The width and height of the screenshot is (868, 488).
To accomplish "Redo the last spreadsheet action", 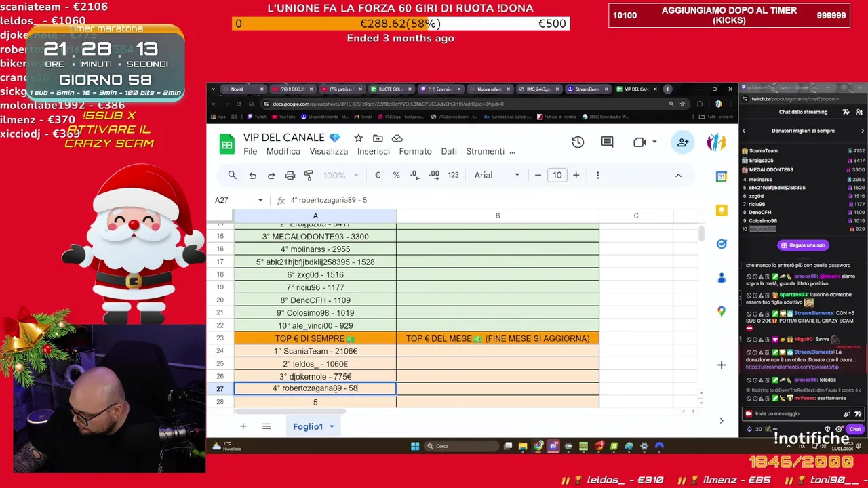I will (271, 175).
